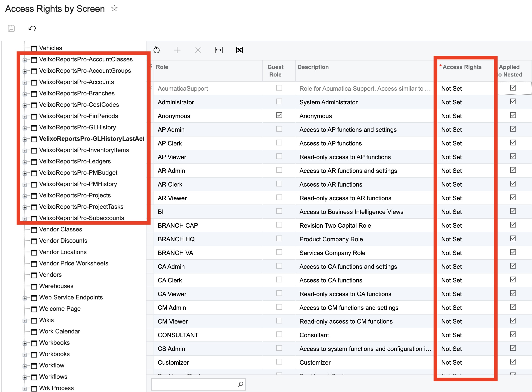Click the Vendor Discounts screen icon
The image size is (532, 392).
click(34, 241)
